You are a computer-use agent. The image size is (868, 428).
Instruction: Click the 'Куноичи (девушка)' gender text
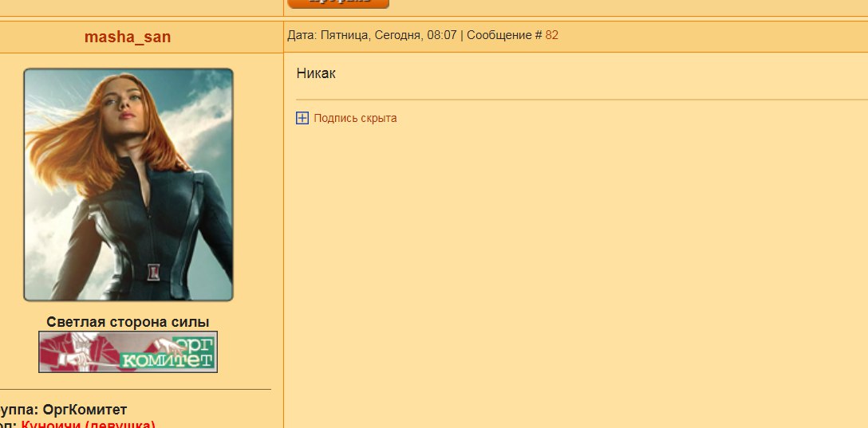tap(88, 425)
